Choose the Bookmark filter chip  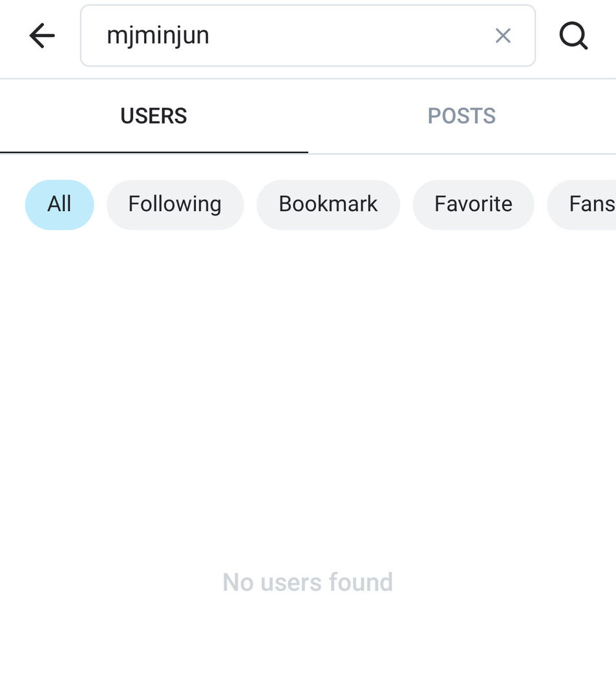(x=328, y=204)
